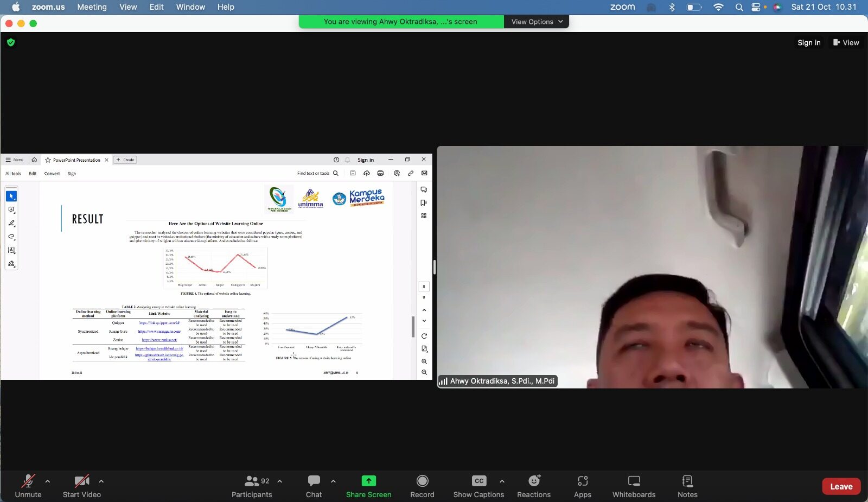Start Video camera toggle
This screenshot has height=502, width=868.
coord(82,486)
